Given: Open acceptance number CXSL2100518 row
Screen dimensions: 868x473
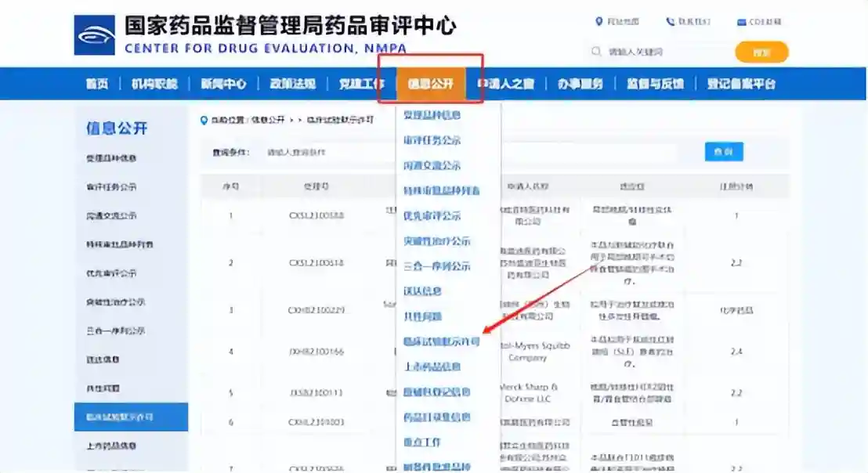Looking at the screenshot, I should 316,263.
